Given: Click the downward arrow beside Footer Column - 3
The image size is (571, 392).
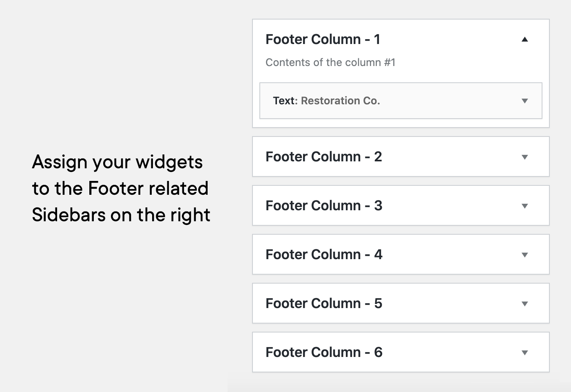Looking at the screenshot, I should pyautogui.click(x=525, y=206).
